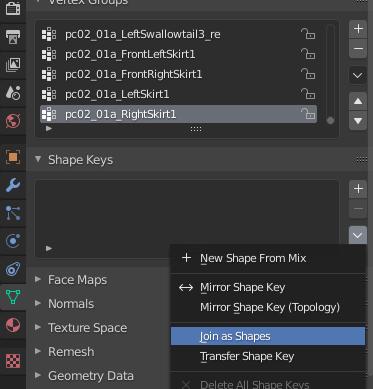The width and height of the screenshot is (373, 389).
Task: Click vertex group icon of pc02_01a_RightSkirt1
Action: 49,114
